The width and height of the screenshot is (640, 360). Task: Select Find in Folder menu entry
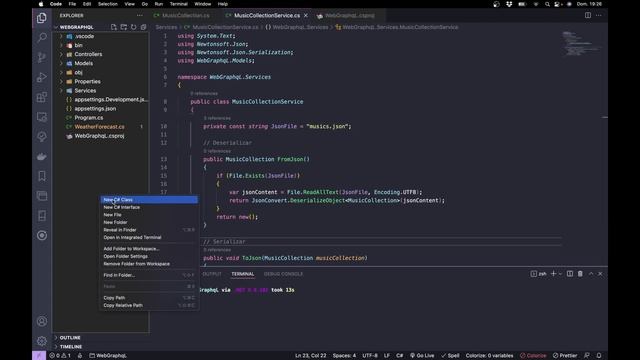click(149, 275)
